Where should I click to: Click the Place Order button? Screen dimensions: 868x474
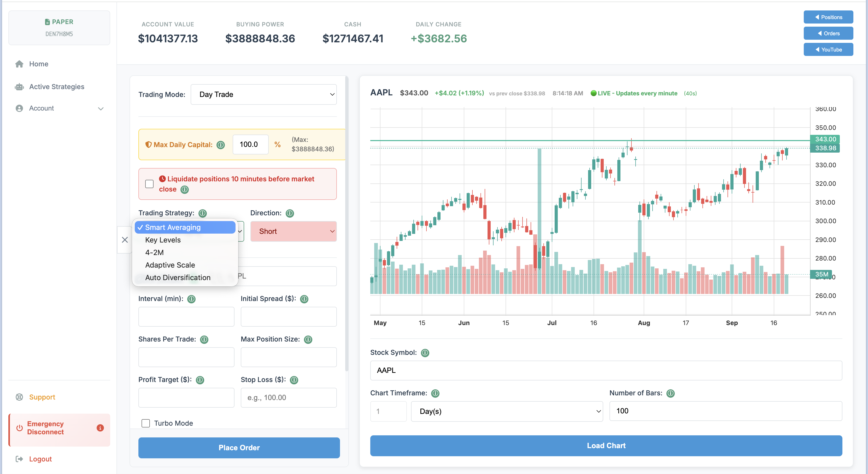tap(239, 448)
